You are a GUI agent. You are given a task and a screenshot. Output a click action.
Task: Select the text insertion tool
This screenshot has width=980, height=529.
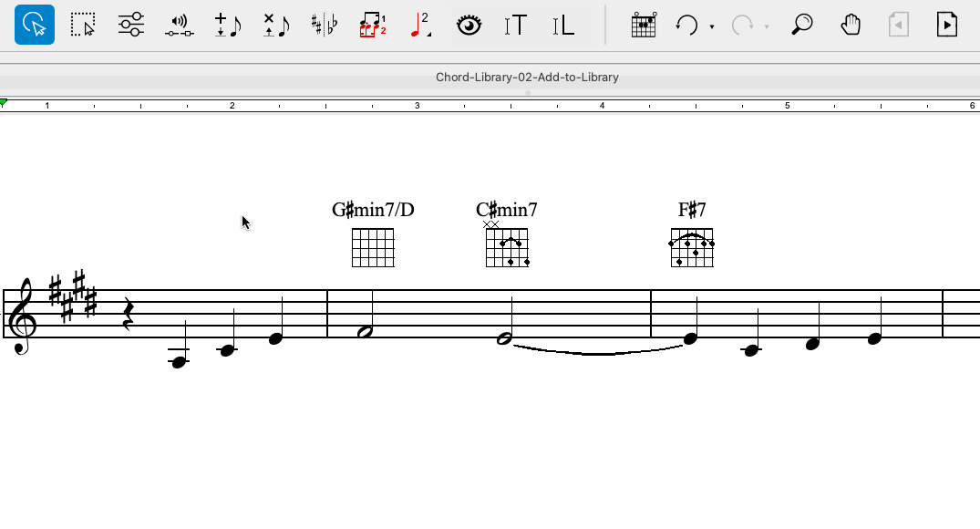516,25
